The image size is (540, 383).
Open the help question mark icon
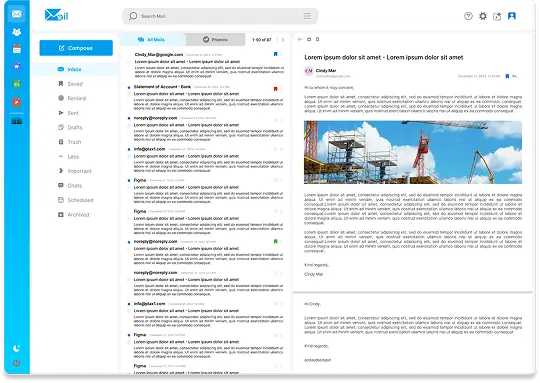468,16
